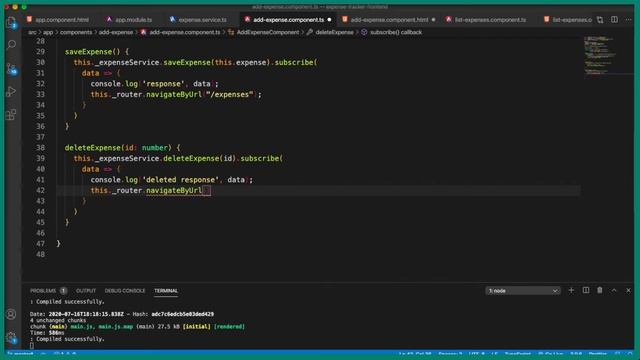Click the unsaved dot on add-expense.component.ts tab
The width and height of the screenshot is (640, 360).
pyautogui.click(x=329, y=20)
